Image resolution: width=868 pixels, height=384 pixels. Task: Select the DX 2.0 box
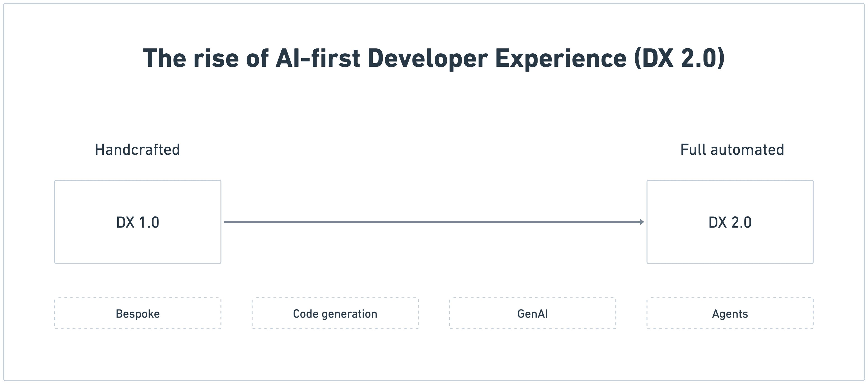(730, 222)
